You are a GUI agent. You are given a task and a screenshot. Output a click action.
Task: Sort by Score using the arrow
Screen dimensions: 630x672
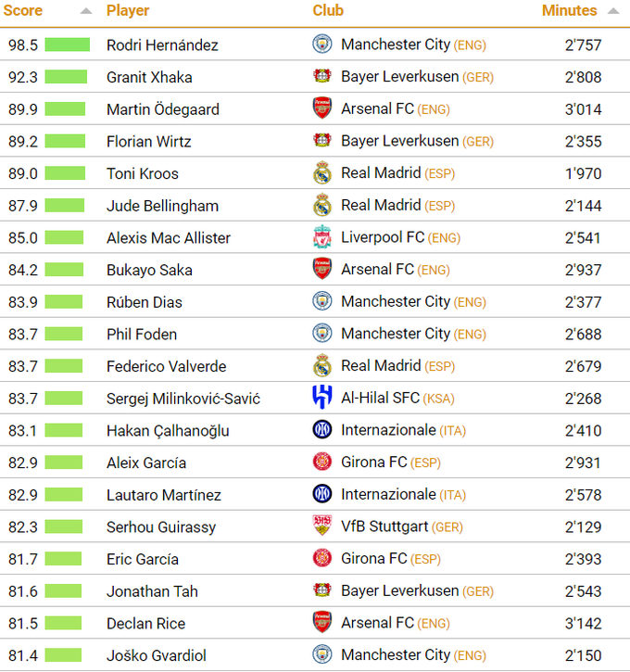(x=86, y=11)
